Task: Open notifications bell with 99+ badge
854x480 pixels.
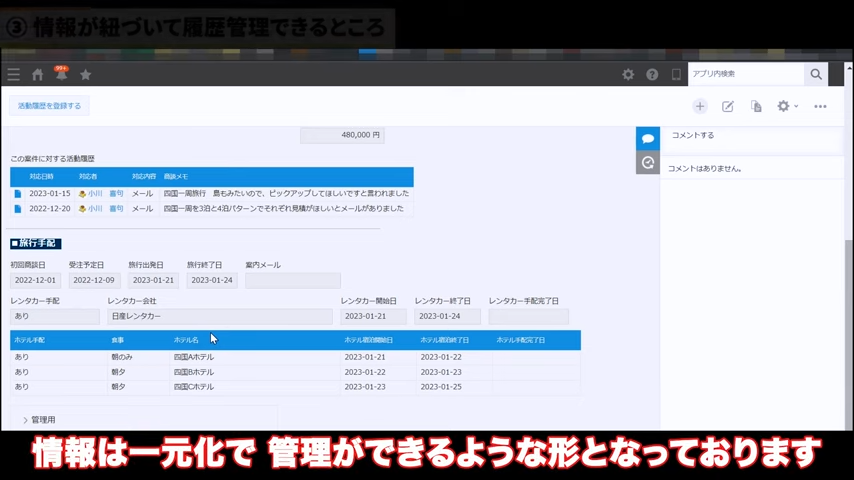Action: tap(61, 74)
